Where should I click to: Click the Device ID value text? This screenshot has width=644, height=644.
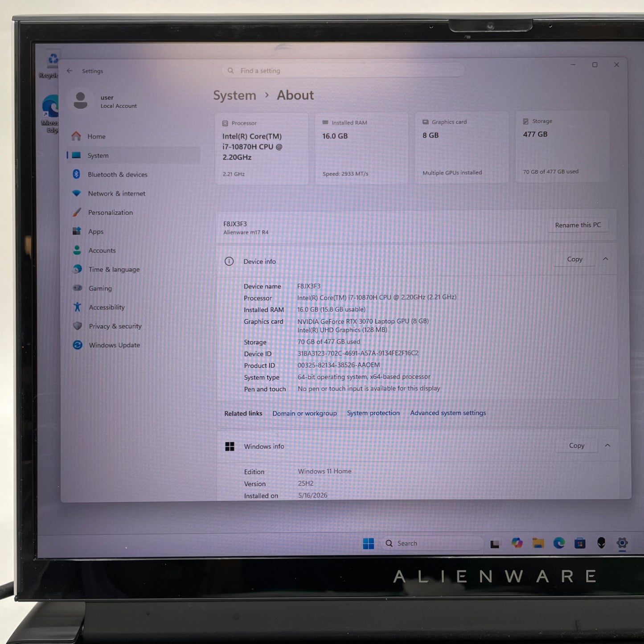(x=358, y=353)
